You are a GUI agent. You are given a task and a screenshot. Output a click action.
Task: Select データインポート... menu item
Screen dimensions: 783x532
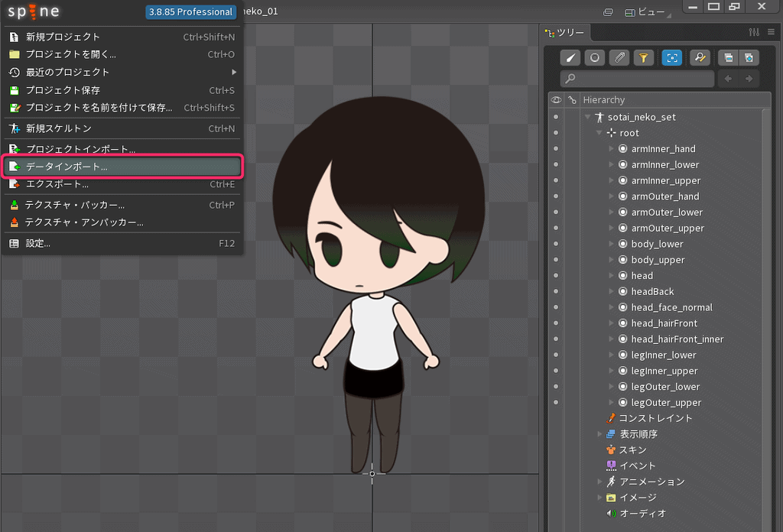pyautogui.click(x=122, y=167)
